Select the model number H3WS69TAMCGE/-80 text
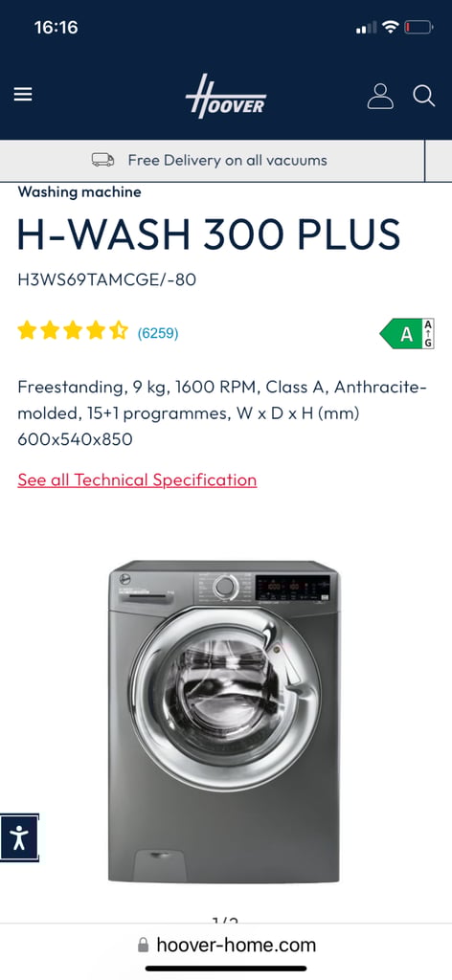This screenshot has width=452, height=980. tap(107, 279)
